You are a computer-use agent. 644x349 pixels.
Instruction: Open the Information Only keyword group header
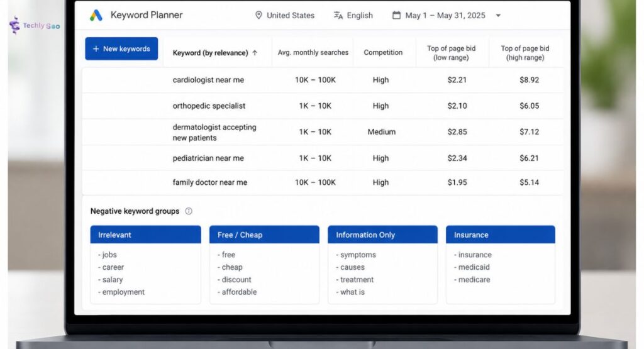pos(382,235)
